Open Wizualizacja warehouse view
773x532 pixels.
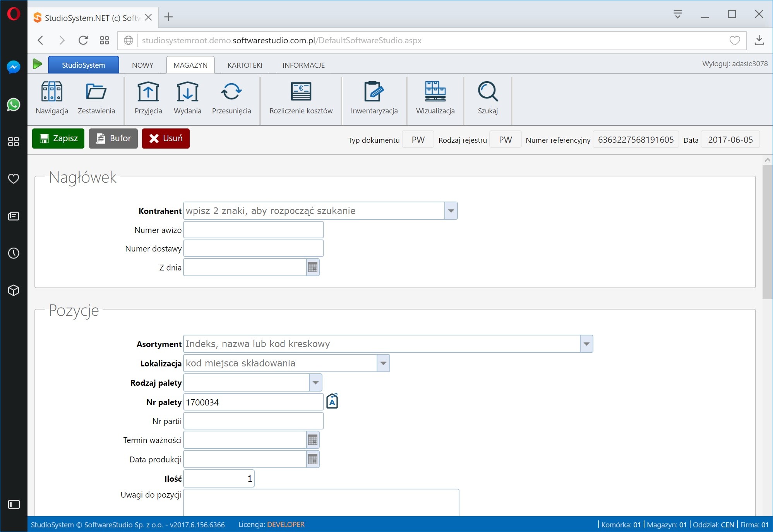coord(435,98)
